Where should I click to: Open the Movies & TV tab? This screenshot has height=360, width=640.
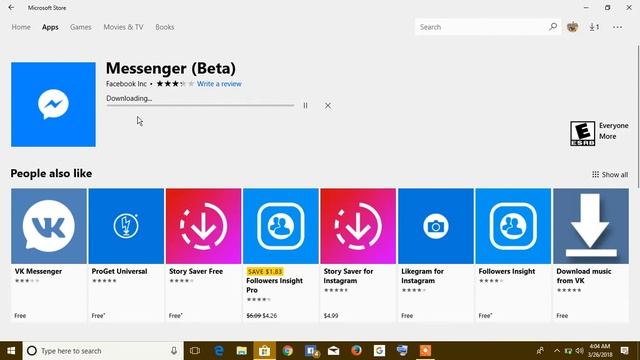point(123,27)
